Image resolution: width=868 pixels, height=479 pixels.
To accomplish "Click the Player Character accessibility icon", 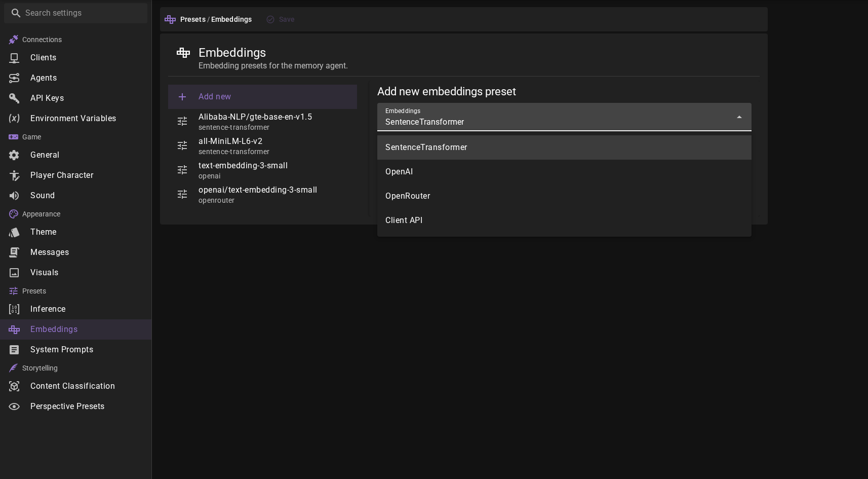I will click(x=14, y=175).
